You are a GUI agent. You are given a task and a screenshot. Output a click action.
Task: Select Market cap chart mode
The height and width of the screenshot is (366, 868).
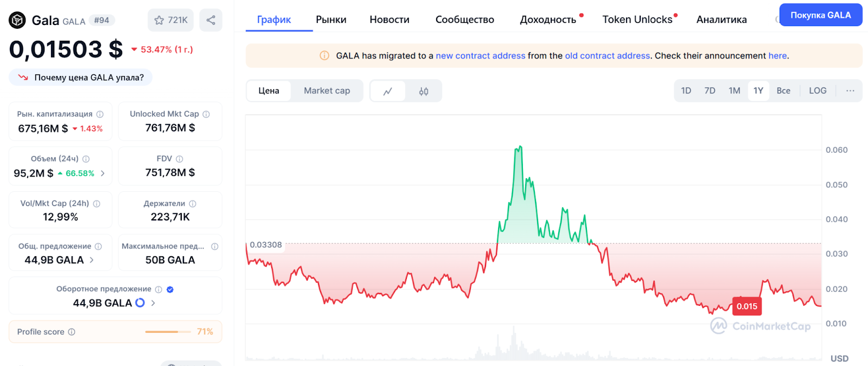pyautogui.click(x=327, y=91)
